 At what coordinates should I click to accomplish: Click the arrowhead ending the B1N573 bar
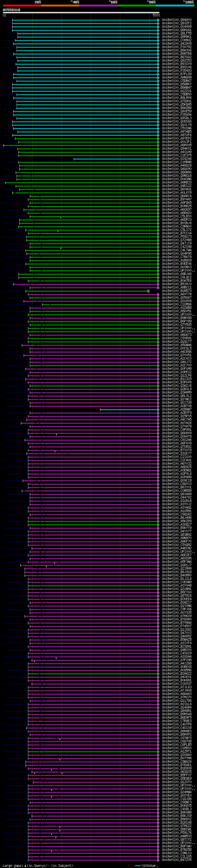click(x=148, y=291)
